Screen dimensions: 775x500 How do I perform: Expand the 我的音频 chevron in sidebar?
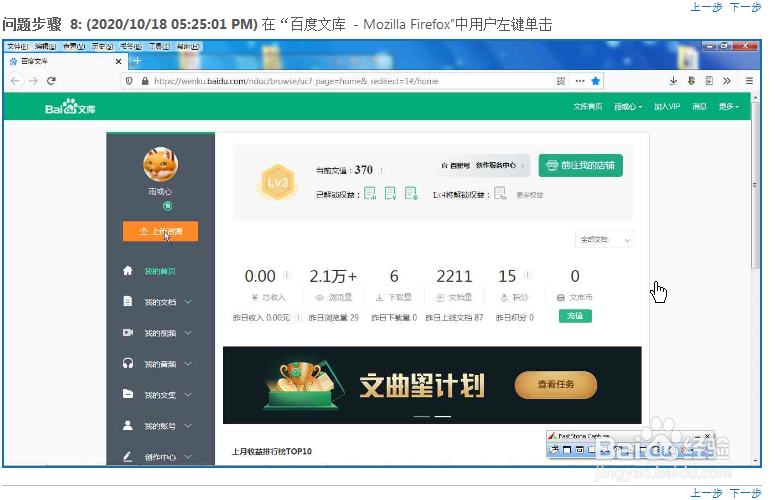[x=188, y=364]
